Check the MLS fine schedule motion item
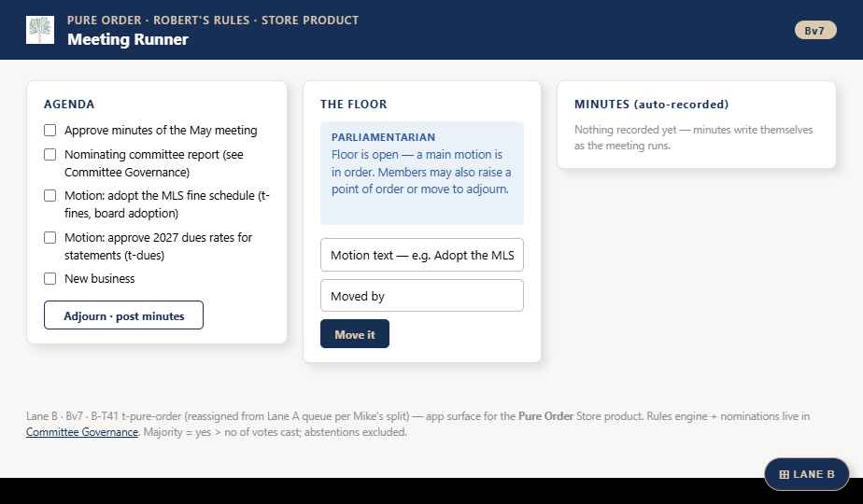 [x=50, y=196]
